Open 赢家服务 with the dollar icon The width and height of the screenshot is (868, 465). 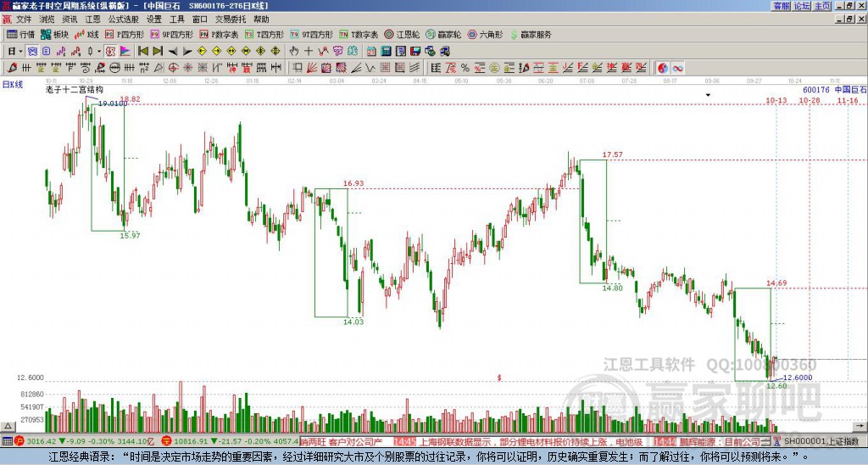pyautogui.click(x=531, y=34)
